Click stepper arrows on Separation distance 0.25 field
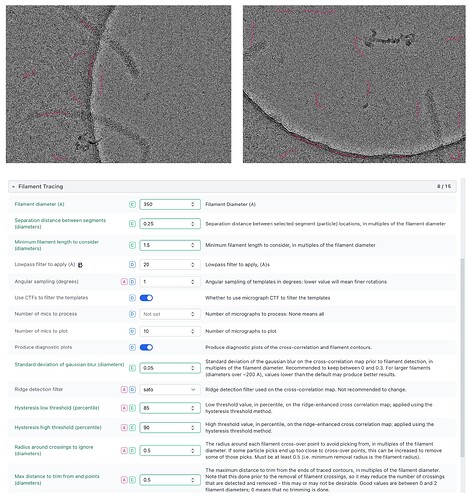The width and height of the screenshot is (471, 500). pos(193,224)
